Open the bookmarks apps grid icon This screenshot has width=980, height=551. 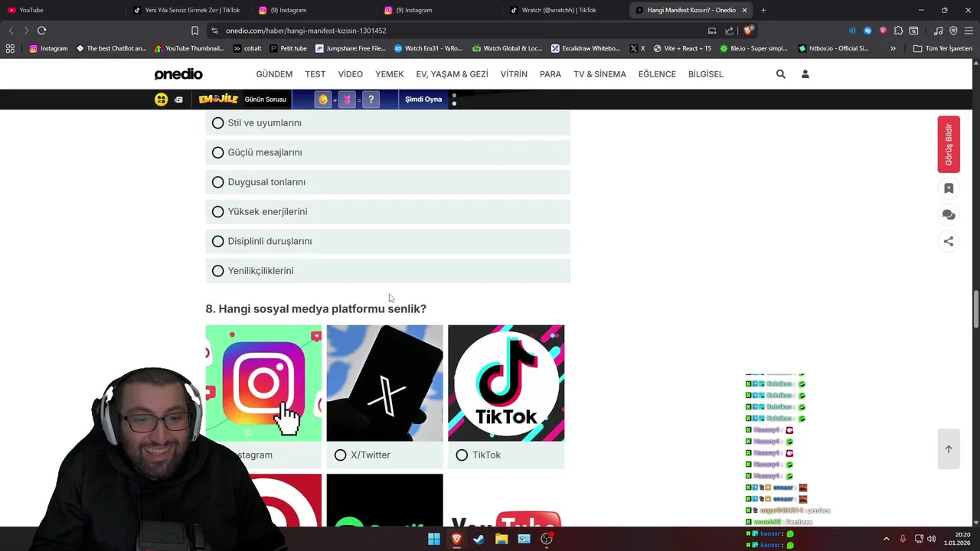coord(10,48)
